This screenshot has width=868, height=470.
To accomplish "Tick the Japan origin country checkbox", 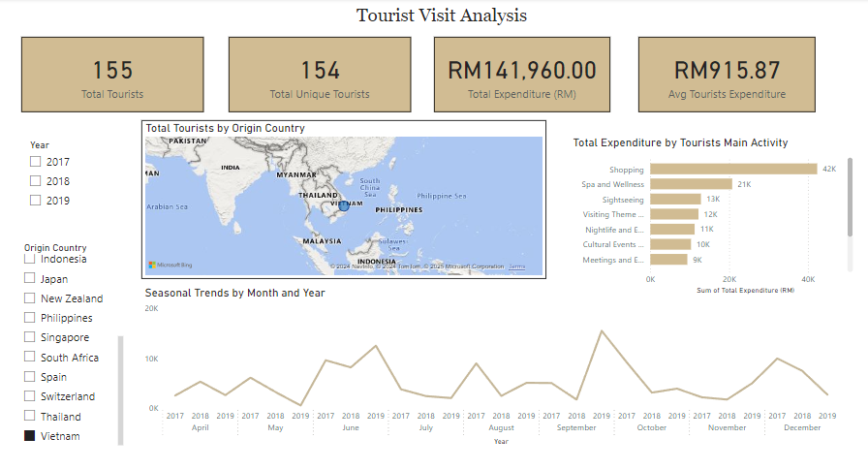I will pyautogui.click(x=30, y=278).
